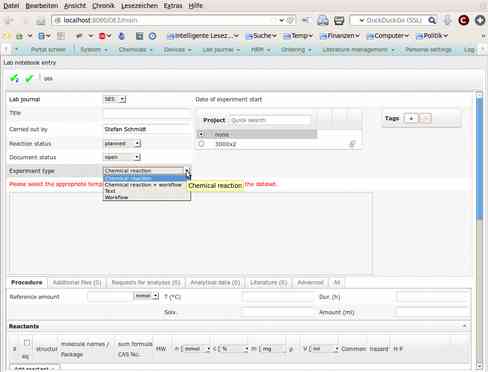Click the single green checkmark save icon
This screenshot has height=372, width=488.
click(x=29, y=78)
